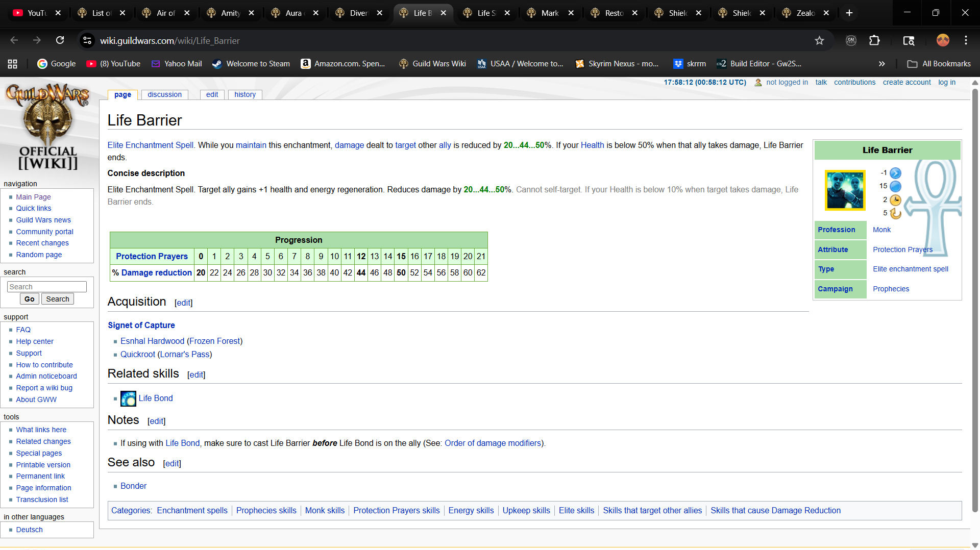The image size is (980, 550).
Task: Open the Quickroot boss link
Action: [x=138, y=354]
